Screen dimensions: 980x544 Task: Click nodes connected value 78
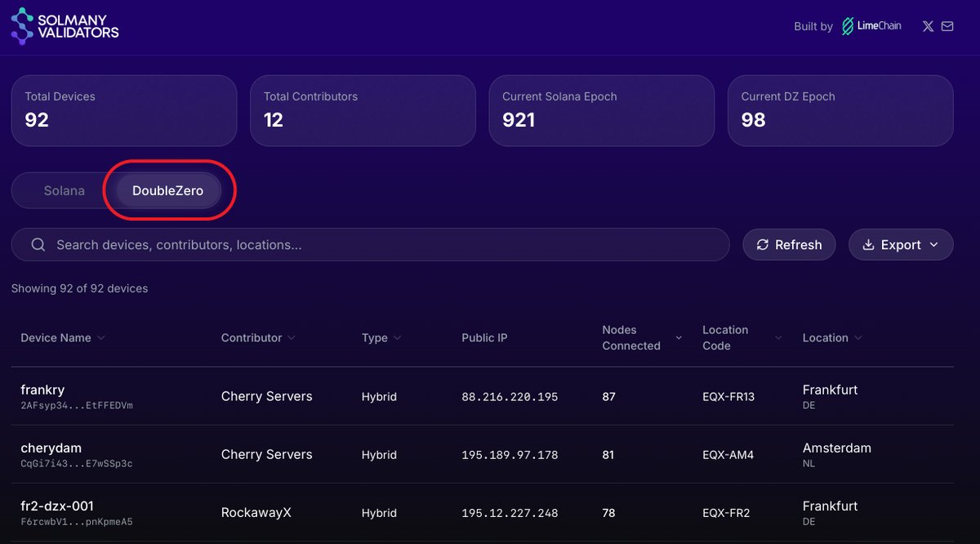point(608,513)
